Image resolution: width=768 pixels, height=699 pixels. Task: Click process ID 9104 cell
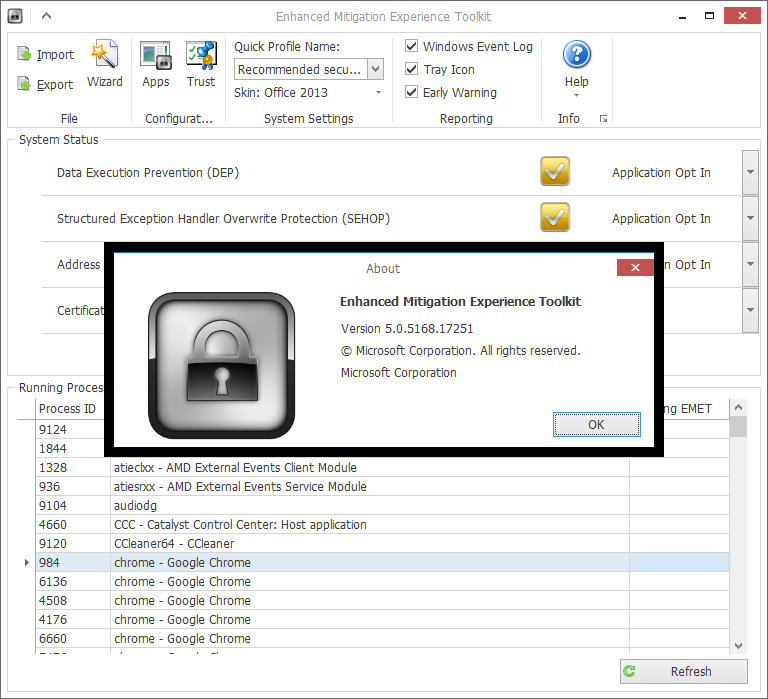click(73, 506)
